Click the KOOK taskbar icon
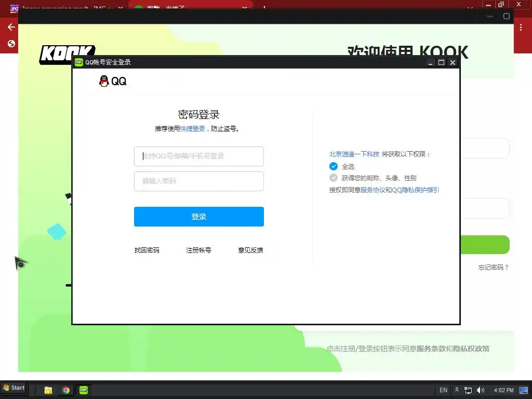The height and width of the screenshot is (399, 532). (84, 390)
